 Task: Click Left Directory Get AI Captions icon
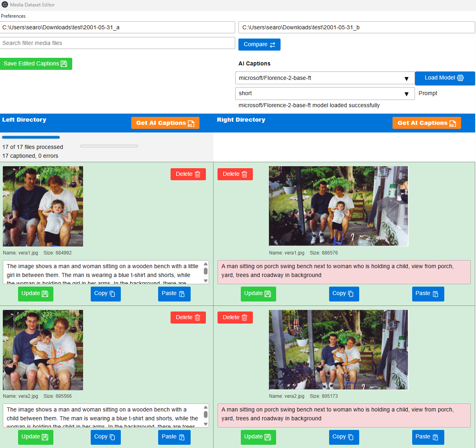(x=191, y=123)
